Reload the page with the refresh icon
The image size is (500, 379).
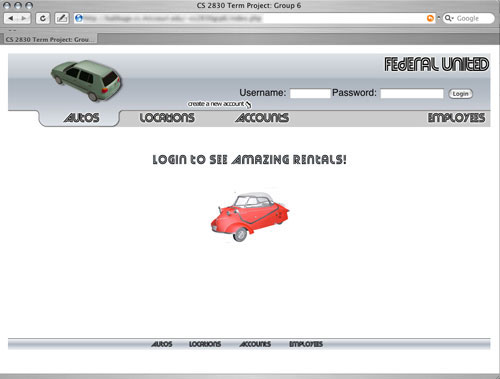[x=43, y=18]
